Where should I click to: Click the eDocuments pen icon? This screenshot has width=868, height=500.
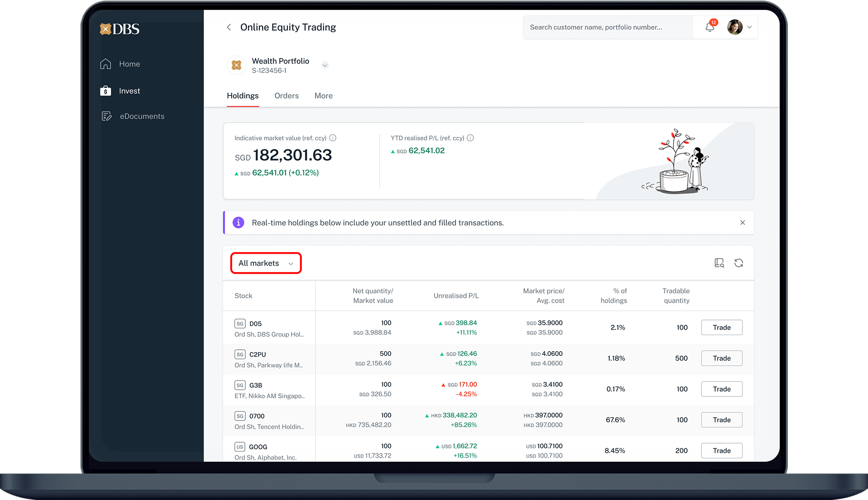pos(107,116)
